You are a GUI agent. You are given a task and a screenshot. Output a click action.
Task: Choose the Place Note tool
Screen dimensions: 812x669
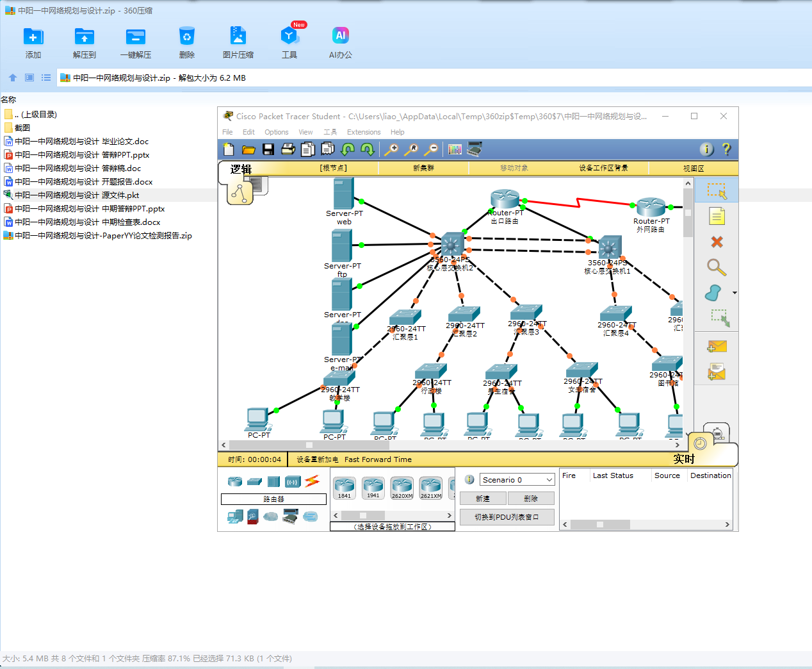click(x=717, y=217)
